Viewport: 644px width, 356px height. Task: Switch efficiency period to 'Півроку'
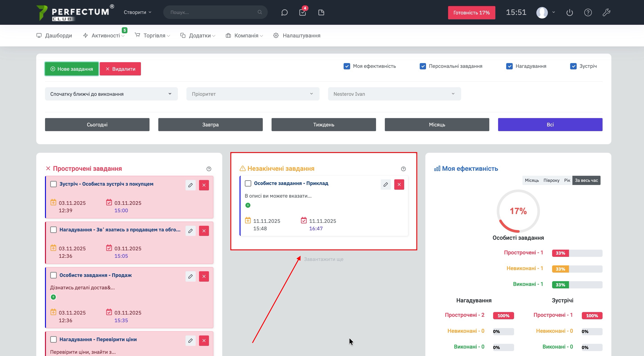point(551,180)
